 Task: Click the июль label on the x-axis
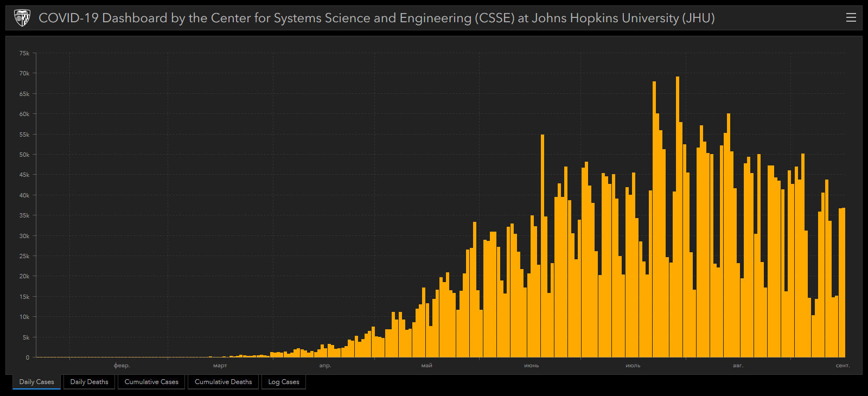tap(633, 366)
